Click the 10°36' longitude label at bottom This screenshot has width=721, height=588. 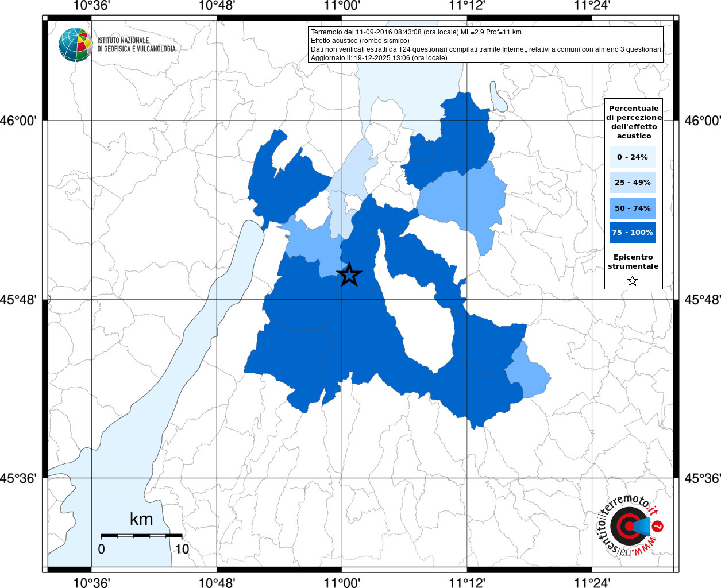[91, 582]
